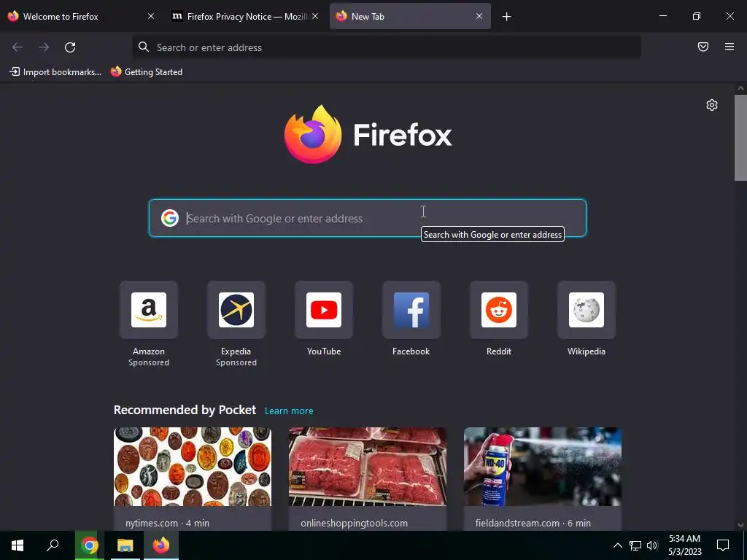Click the page vertical scrollbar thumb
747x560 pixels.
[x=740, y=138]
